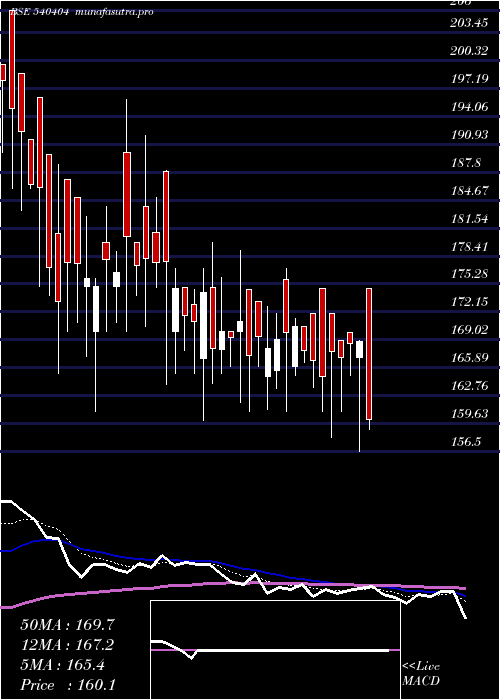Image resolution: width=500 pixels, height=700 pixels.
Task: Click the 184.67 price axis label
Action: [x=469, y=191]
